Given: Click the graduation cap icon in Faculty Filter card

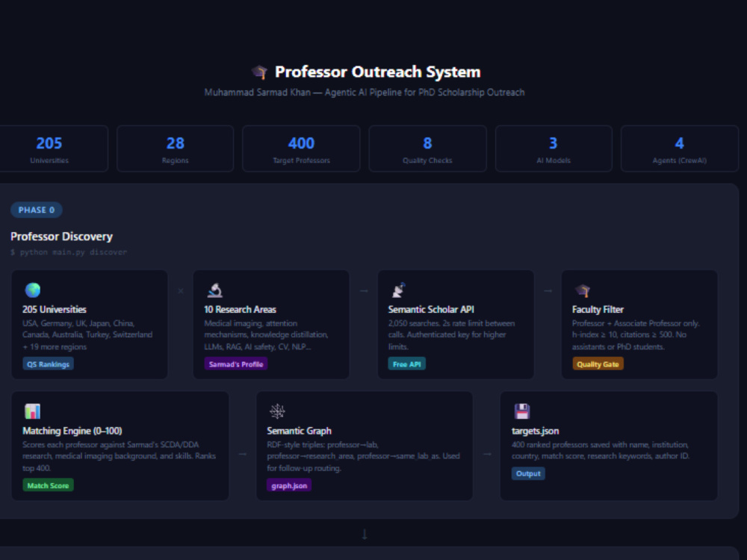Looking at the screenshot, I should (583, 290).
